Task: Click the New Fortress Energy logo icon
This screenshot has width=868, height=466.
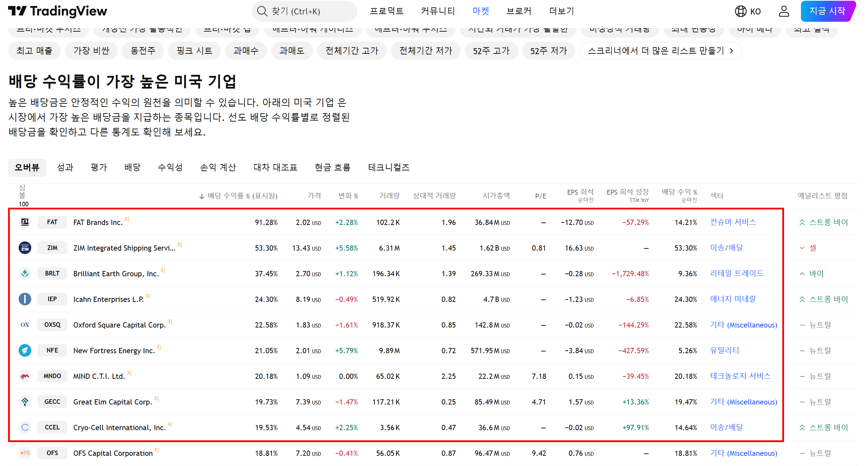Action: (x=25, y=350)
